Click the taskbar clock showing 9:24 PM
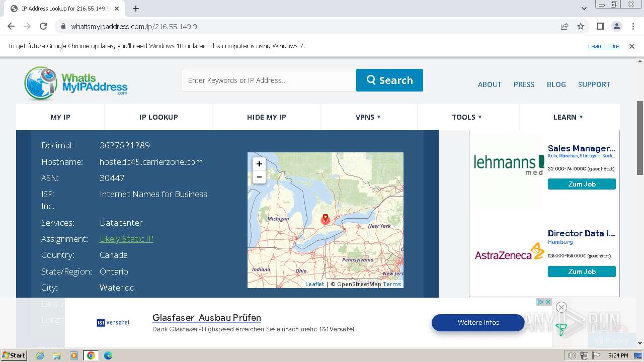The image size is (644, 362). pos(618,355)
